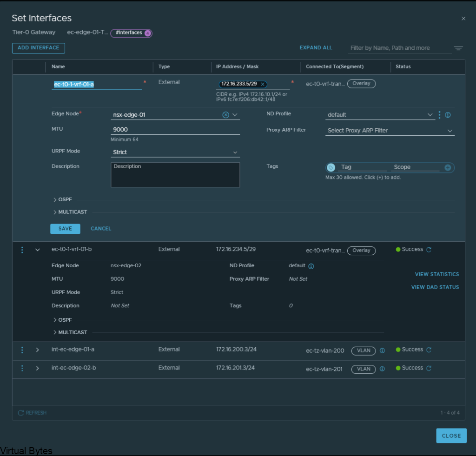Collapse the ec-t0-1-vrf-01-b interface row

coord(38,250)
